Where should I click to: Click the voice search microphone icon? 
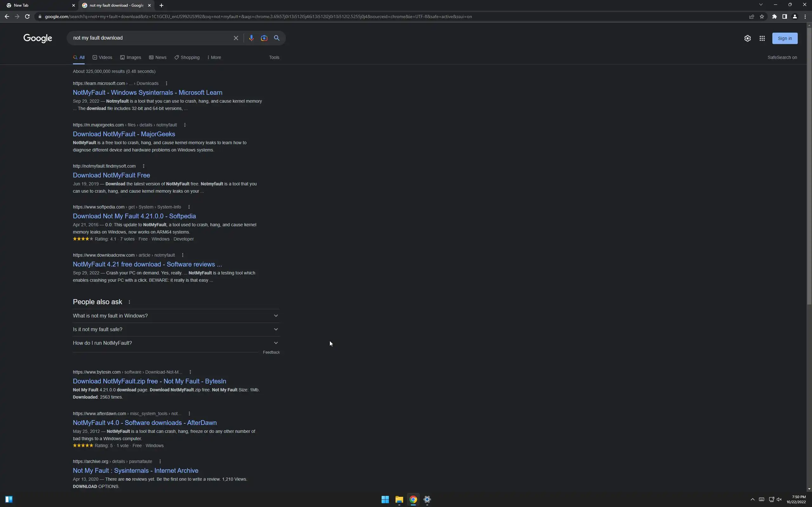251,38
